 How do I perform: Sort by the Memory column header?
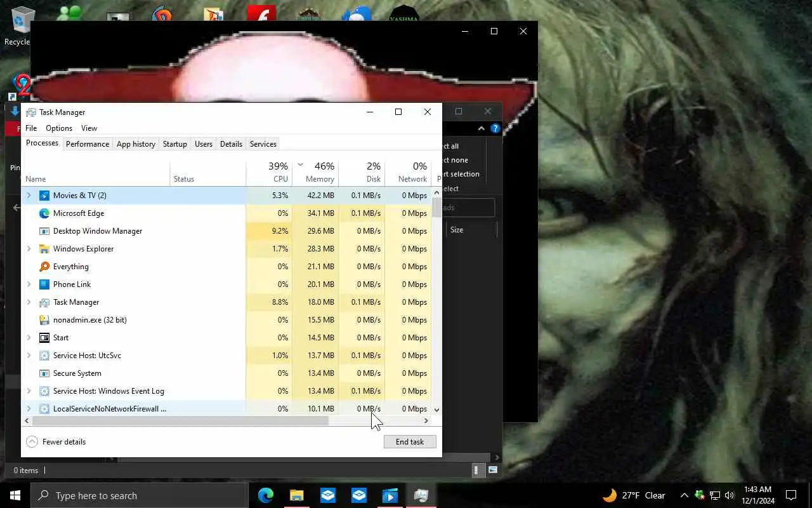[315, 173]
